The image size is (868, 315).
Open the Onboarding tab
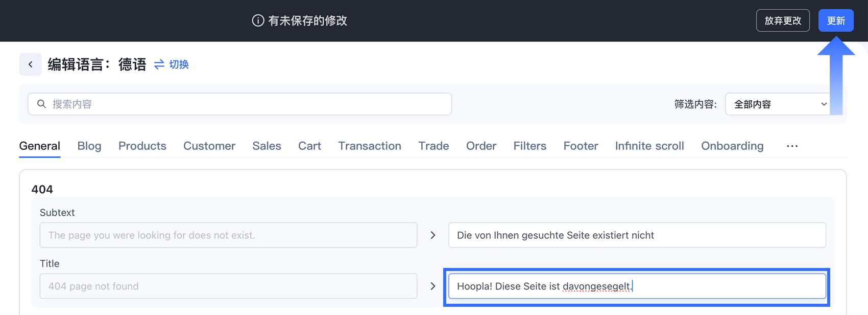click(732, 146)
